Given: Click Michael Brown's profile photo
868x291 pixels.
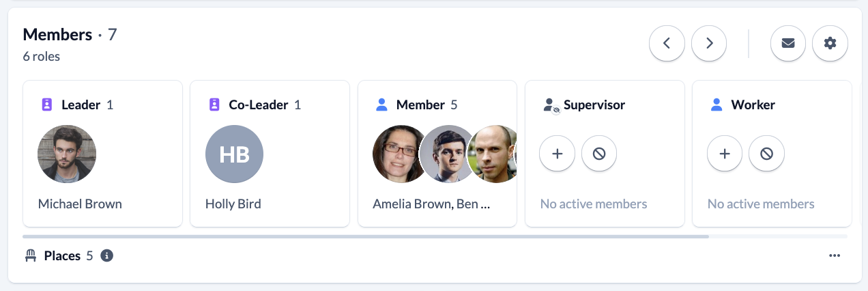Looking at the screenshot, I should coord(66,154).
